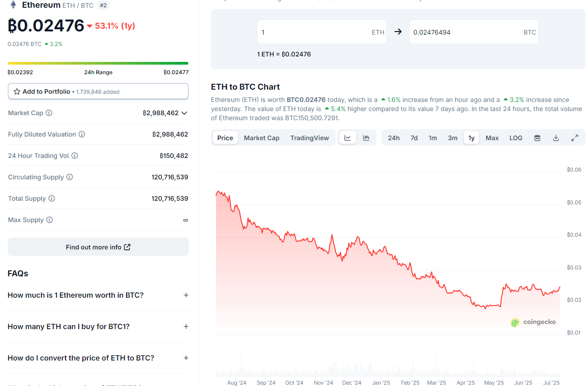The image size is (588, 386).
Task: Open the 24 Hour Trading Vol info icon
Action: [x=75, y=156]
